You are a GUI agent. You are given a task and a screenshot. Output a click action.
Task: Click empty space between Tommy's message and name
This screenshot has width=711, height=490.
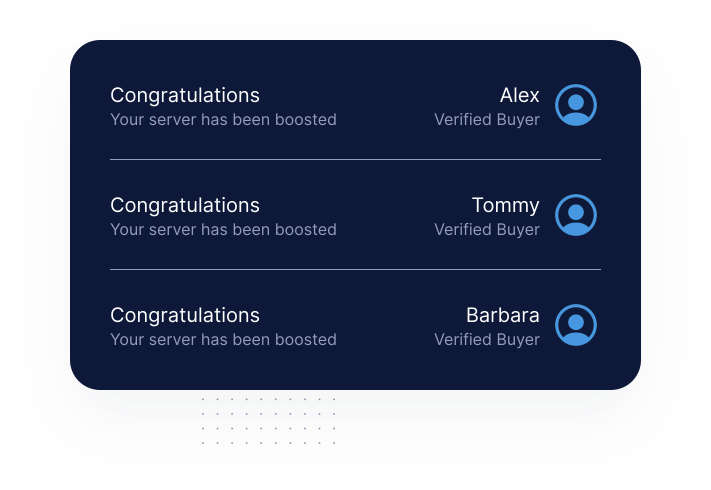click(x=385, y=216)
